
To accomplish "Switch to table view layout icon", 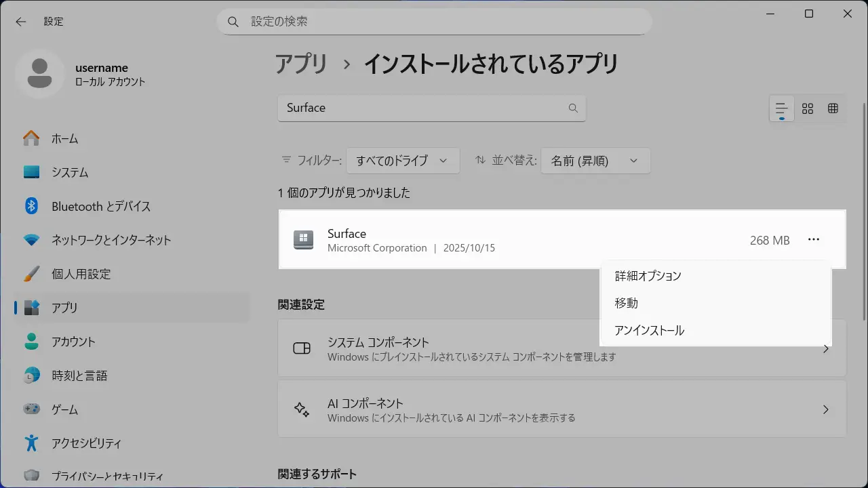I will coord(833,108).
